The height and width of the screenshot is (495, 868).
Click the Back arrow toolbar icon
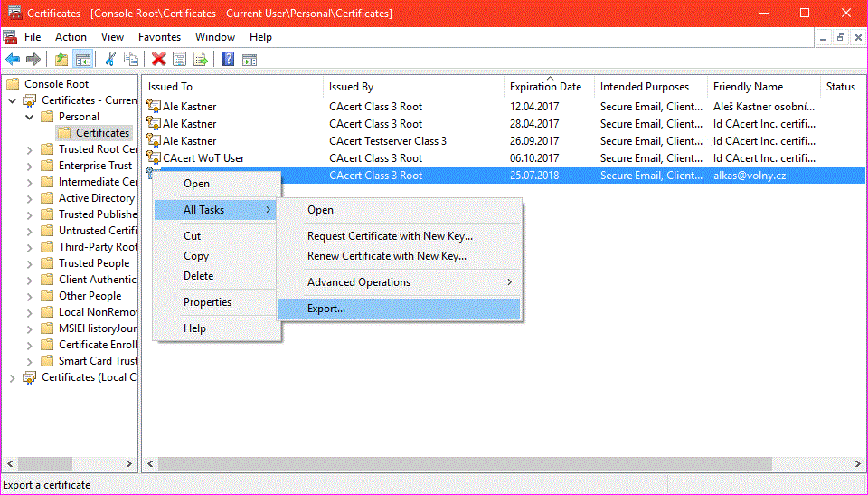(13, 59)
